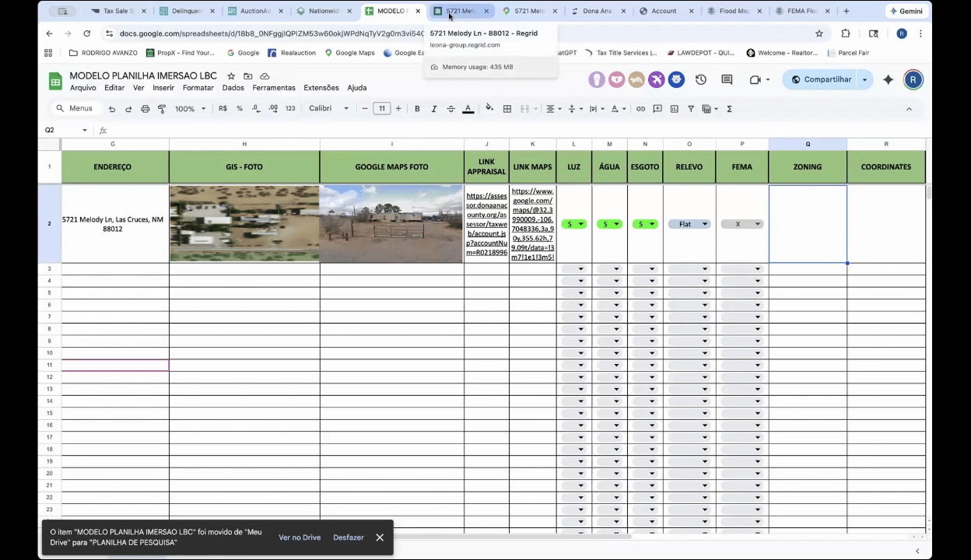Image resolution: width=971 pixels, height=560 pixels.
Task: Switch to the FEMA Flood browser tab
Action: click(801, 11)
